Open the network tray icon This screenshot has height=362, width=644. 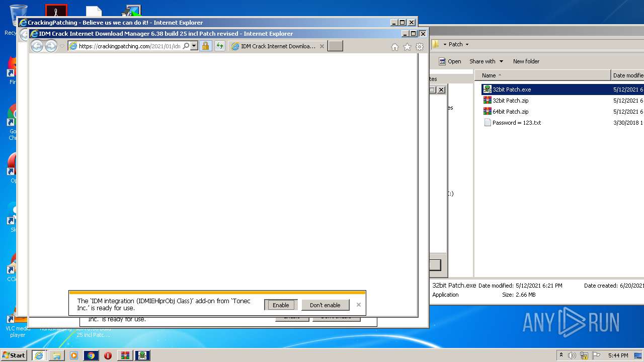click(x=584, y=355)
